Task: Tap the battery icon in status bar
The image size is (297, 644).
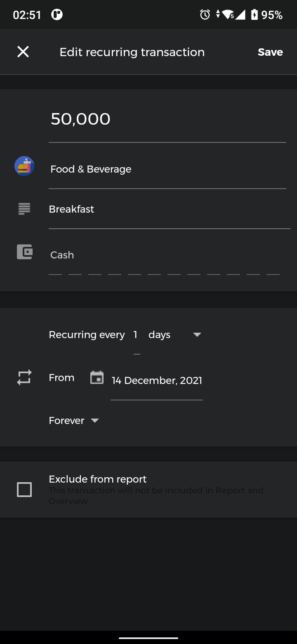Action: point(255,15)
